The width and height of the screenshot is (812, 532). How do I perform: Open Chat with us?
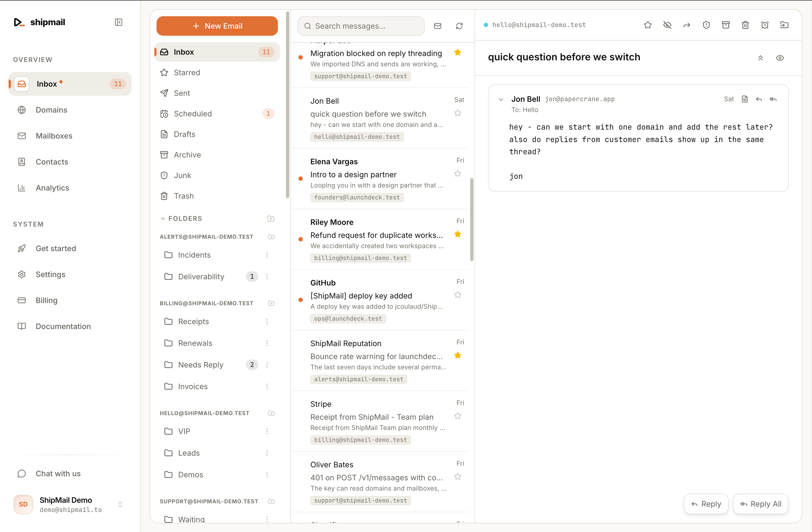[70, 474]
